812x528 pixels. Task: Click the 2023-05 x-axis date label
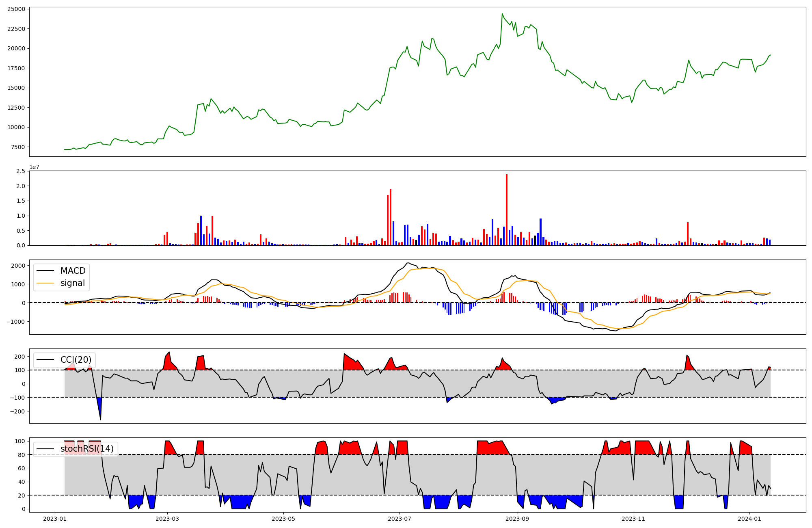coord(283,519)
